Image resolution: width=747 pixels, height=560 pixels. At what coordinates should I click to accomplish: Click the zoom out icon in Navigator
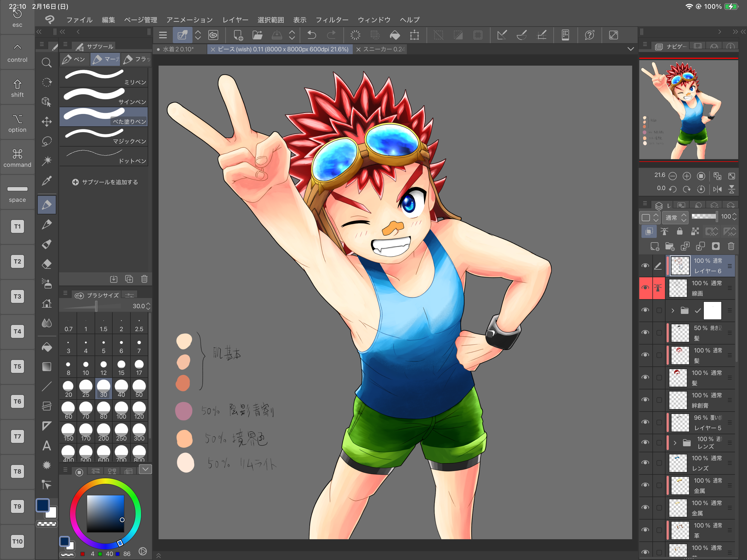point(672,176)
